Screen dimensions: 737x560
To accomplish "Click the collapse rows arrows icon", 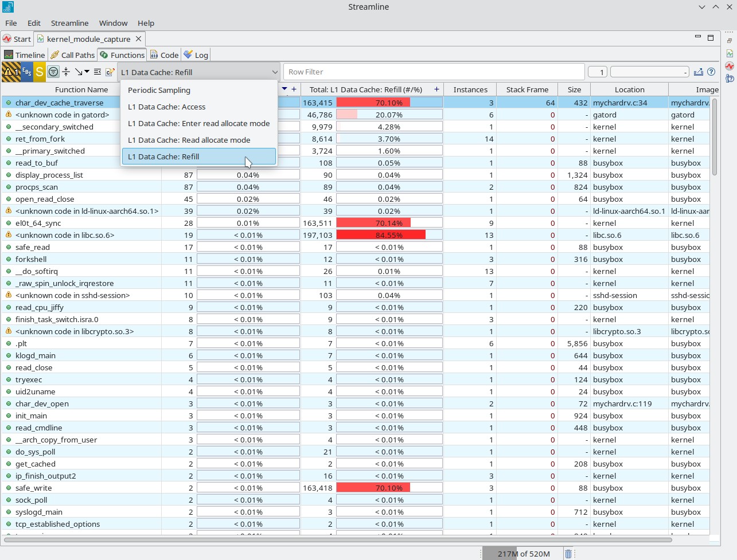I will pyautogui.click(x=66, y=72).
